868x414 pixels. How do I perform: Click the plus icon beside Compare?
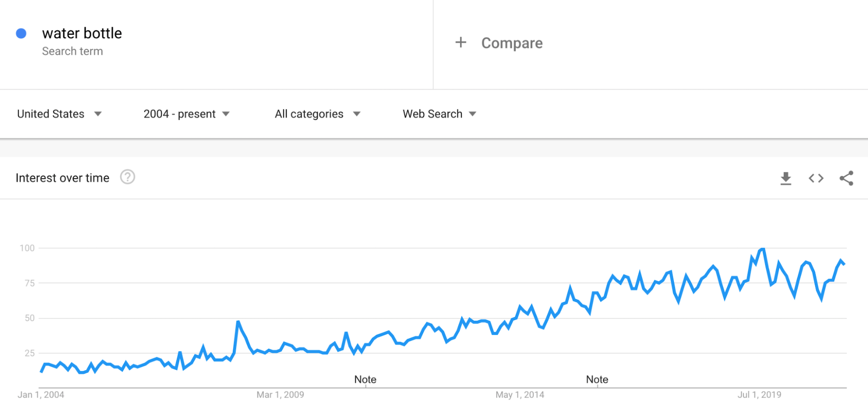[x=461, y=43]
